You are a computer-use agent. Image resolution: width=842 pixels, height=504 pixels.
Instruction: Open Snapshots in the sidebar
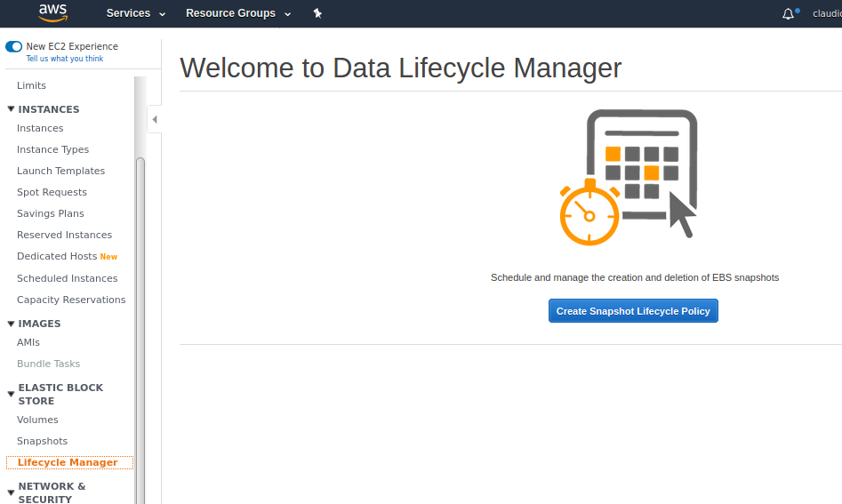[42, 441]
